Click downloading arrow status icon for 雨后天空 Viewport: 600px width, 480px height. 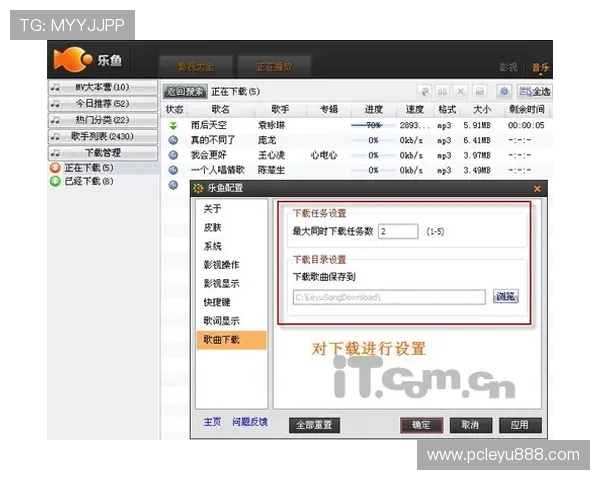(x=173, y=125)
